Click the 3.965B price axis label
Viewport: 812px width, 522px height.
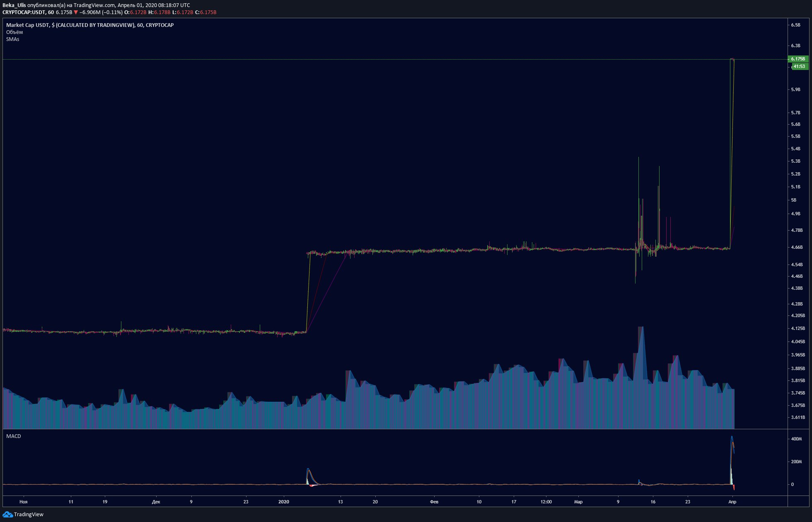pos(798,355)
